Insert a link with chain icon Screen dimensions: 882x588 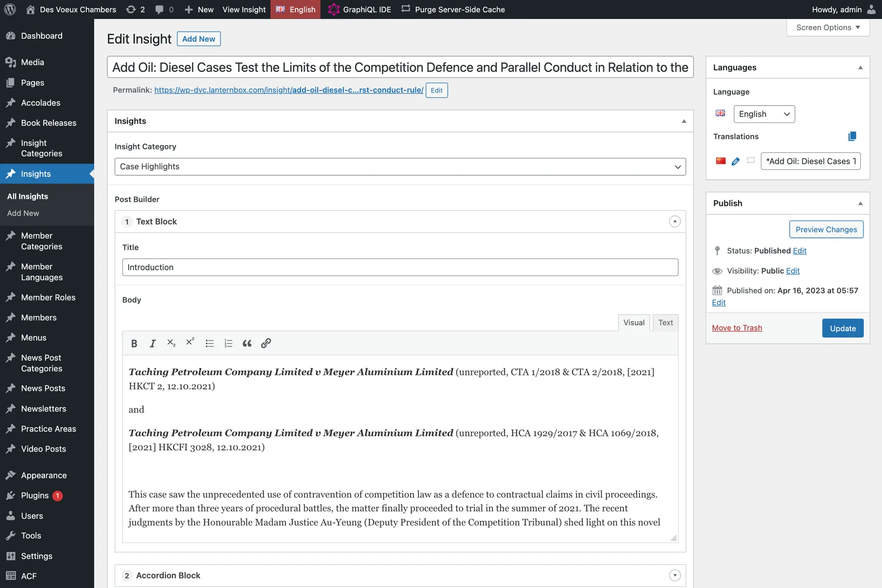266,343
